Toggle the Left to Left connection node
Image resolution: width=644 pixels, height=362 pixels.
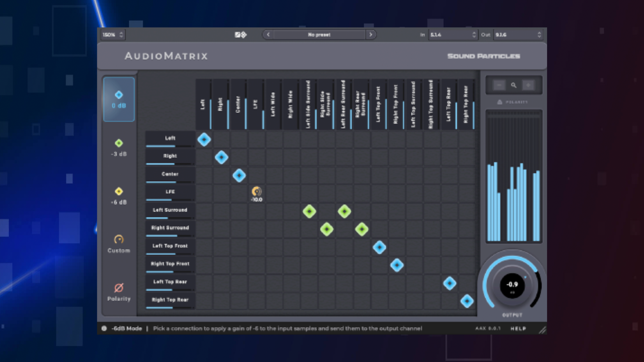point(204,140)
